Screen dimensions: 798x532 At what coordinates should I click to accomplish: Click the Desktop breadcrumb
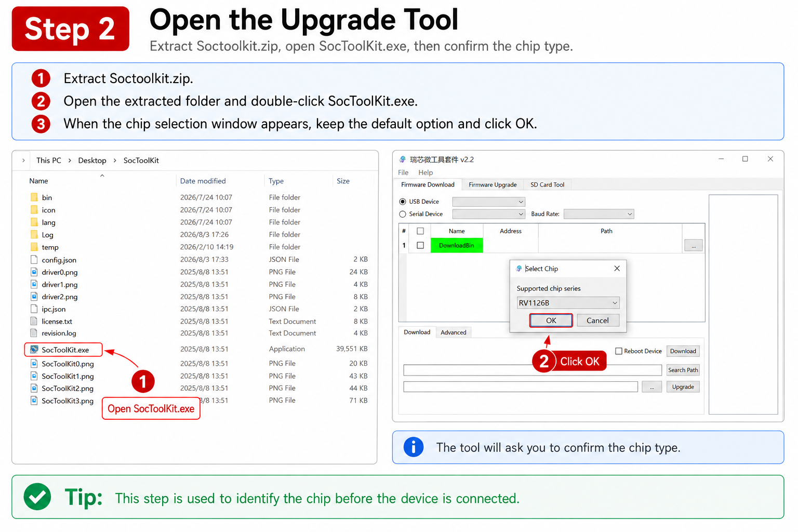tap(92, 161)
